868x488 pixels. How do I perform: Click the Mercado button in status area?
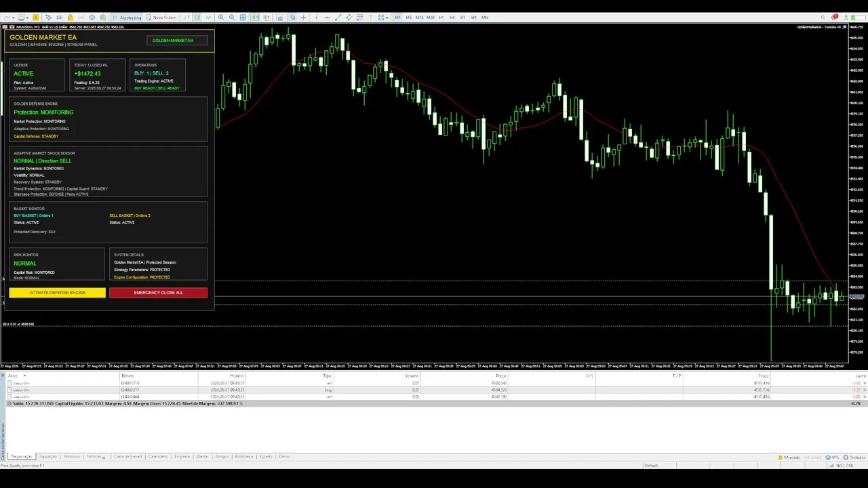pyautogui.click(x=789, y=457)
